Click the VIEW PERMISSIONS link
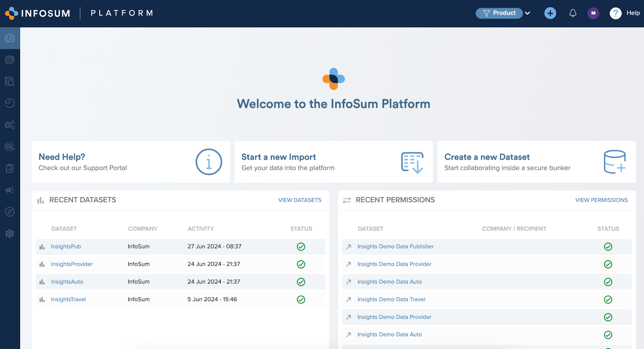The width and height of the screenshot is (644, 349). point(601,200)
